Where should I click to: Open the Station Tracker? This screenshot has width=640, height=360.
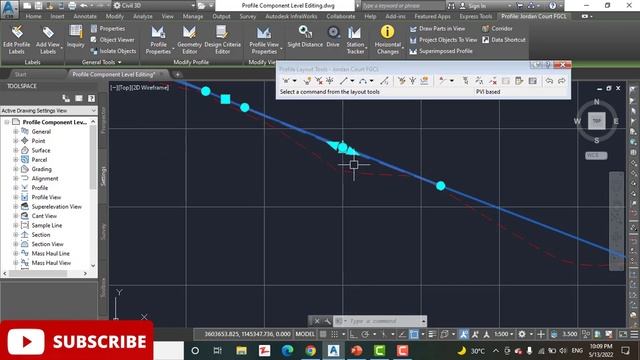tap(355, 40)
